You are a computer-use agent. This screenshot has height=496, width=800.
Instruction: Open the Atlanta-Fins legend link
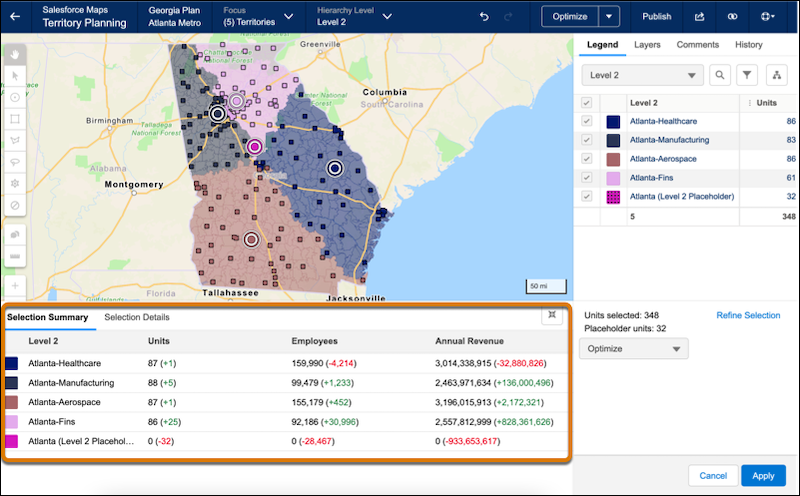(651, 178)
